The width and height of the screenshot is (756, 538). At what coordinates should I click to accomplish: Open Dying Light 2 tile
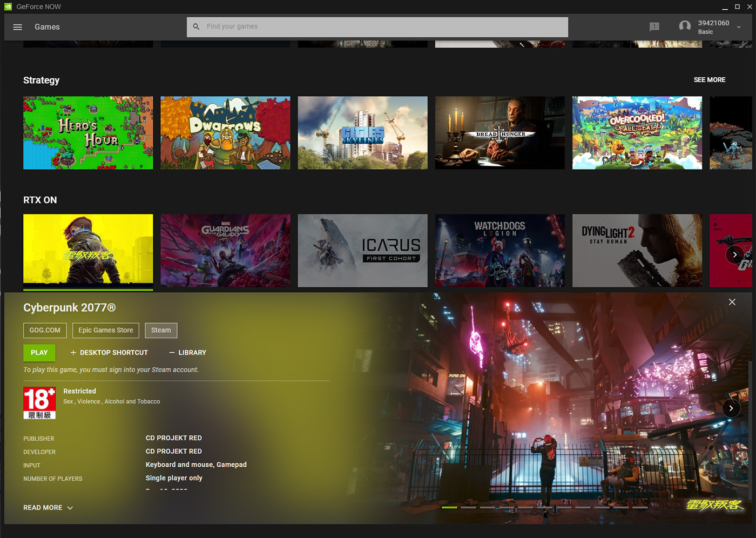[637, 250]
